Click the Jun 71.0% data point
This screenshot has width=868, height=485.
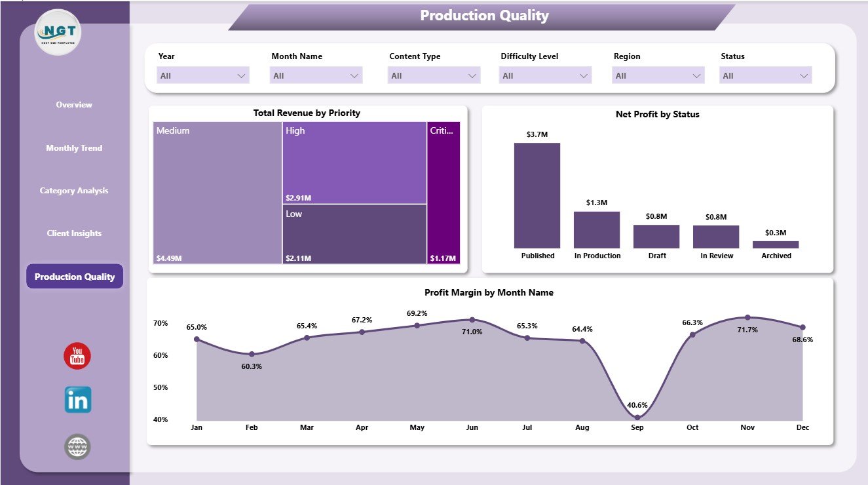click(x=472, y=320)
